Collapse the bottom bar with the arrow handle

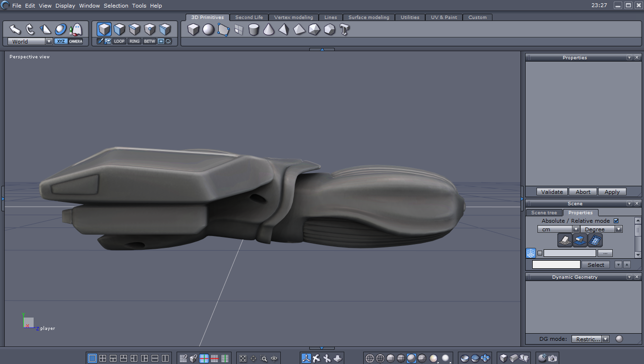click(322, 348)
